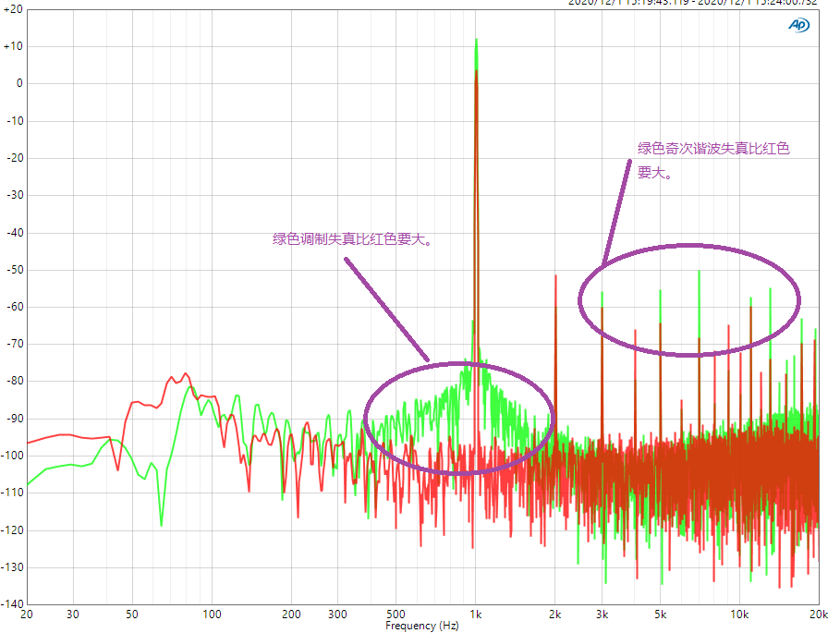
Task: Click the purple arrow line pointing to modulation area
Action: pyautogui.click(x=387, y=310)
